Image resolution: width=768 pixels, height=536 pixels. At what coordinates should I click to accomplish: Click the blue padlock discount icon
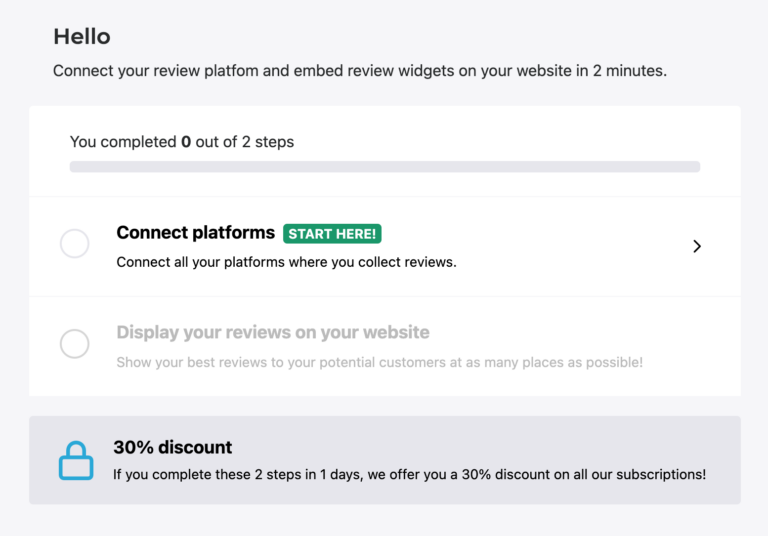(x=75, y=460)
